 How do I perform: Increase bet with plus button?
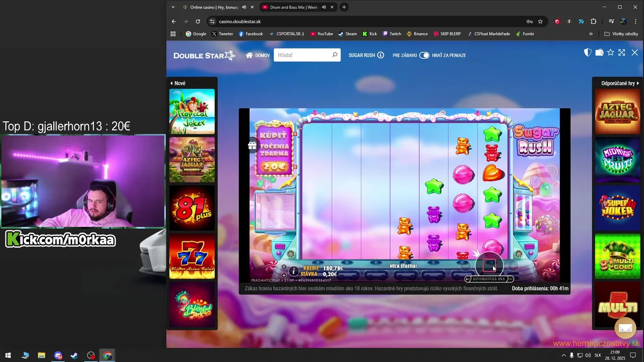(513, 265)
